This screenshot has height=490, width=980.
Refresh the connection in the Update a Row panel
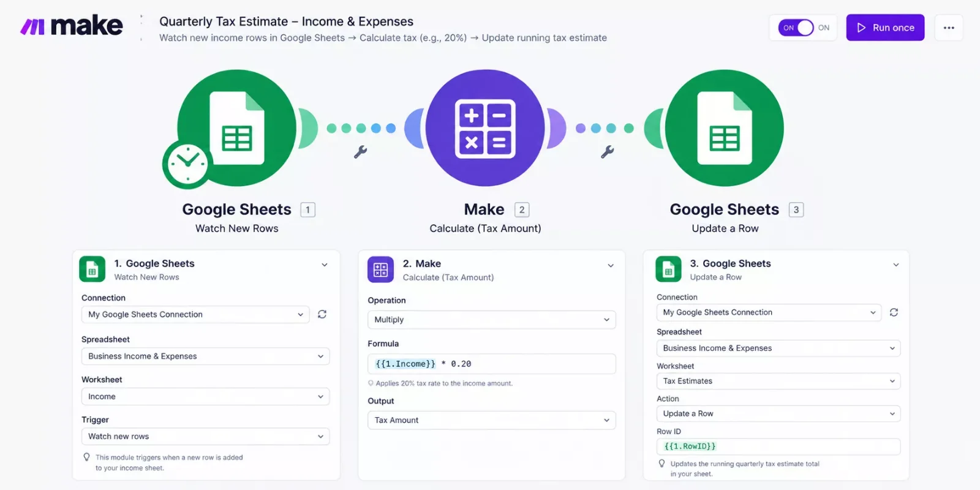click(x=894, y=312)
